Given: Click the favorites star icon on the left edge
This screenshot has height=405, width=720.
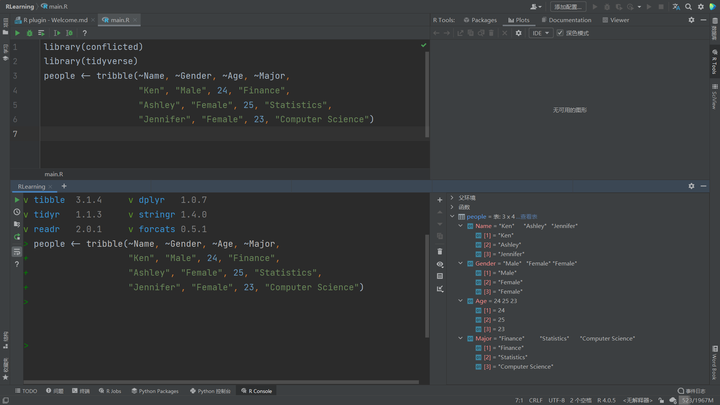Looking at the screenshot, I should [x=6, y=377].
